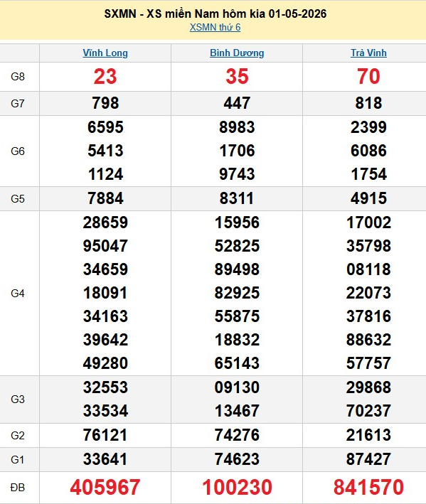Select Vĩnh Long G8 result 23
Screen dimensions: 426x504
point(105,77)
